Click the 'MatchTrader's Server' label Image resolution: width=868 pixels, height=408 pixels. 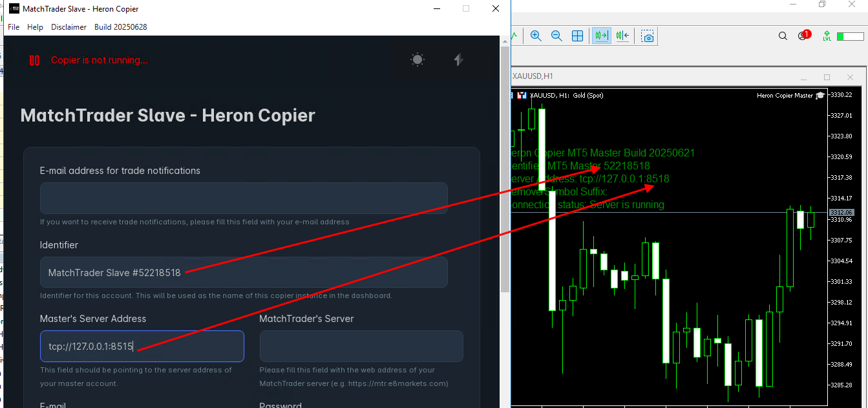click(x=306, y=319)
